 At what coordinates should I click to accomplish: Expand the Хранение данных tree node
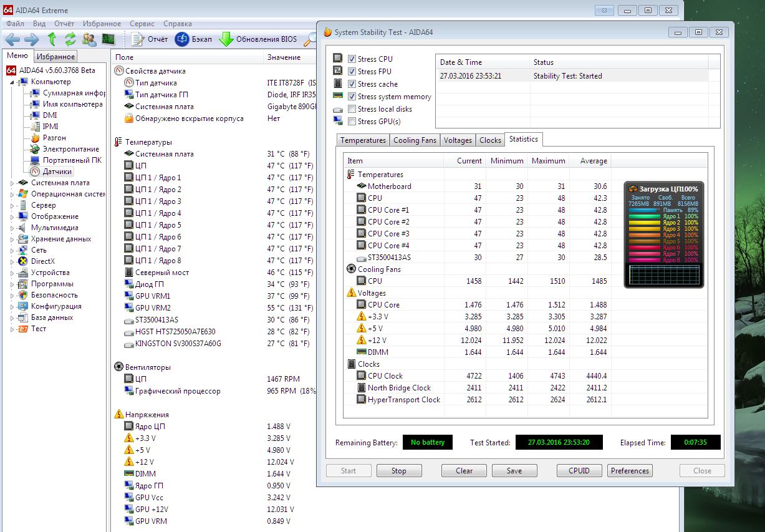pyautogui.click(x=13, y=239)
